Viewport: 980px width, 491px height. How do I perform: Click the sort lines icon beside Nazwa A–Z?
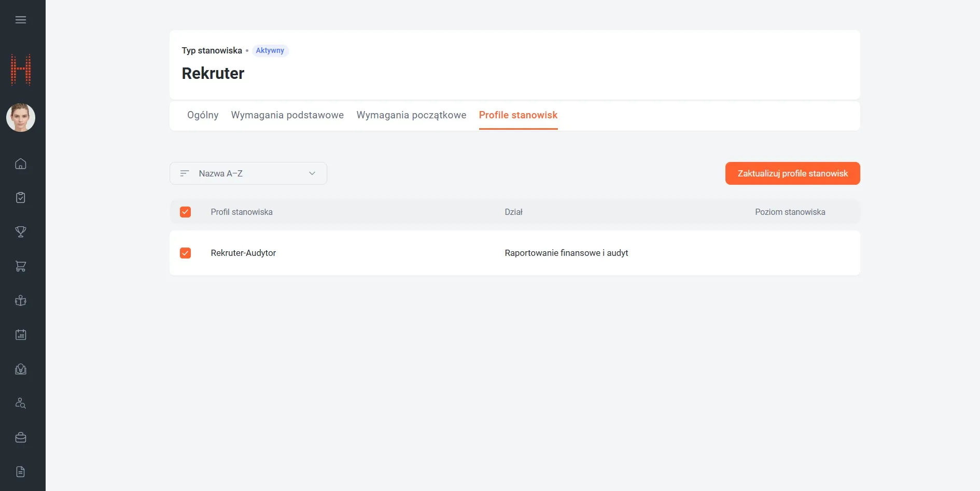coord(185,173)
